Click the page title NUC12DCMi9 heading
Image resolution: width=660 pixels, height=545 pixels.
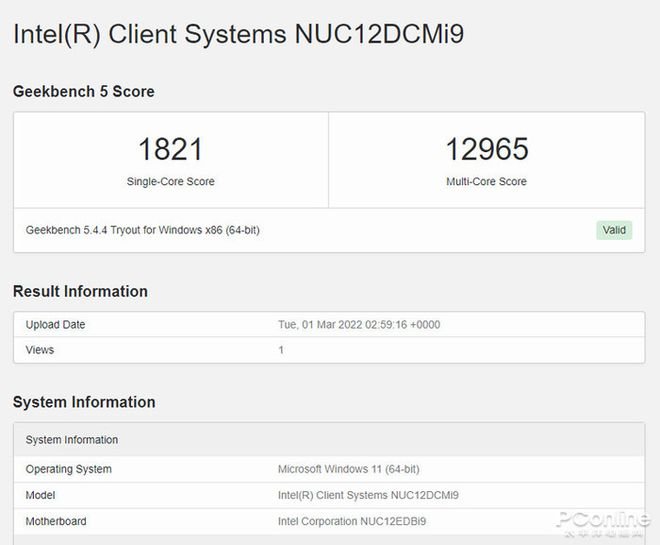point(238,35)
